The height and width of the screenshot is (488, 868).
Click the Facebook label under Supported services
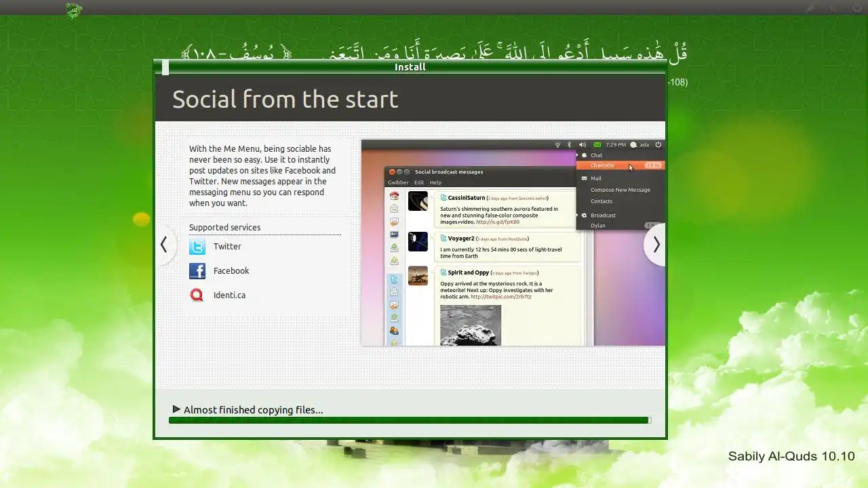click(x=231, y=271)
